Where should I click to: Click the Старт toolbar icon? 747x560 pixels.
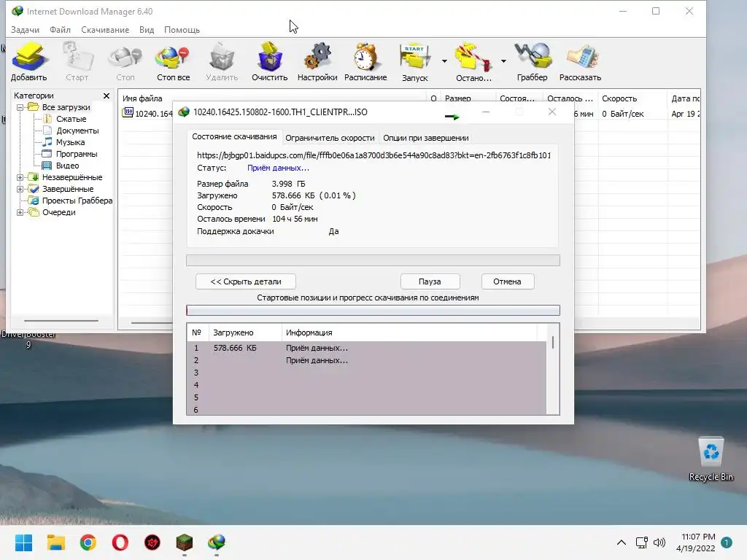(77, 61)
